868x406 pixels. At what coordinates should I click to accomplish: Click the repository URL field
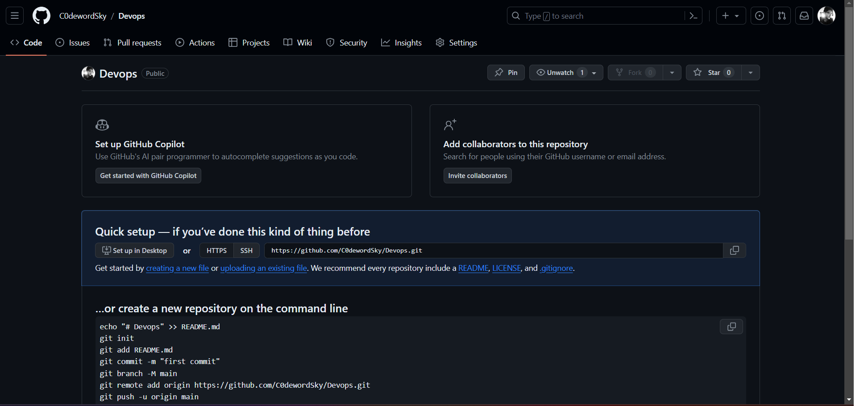pyautogui.click(x=494, y=250)
